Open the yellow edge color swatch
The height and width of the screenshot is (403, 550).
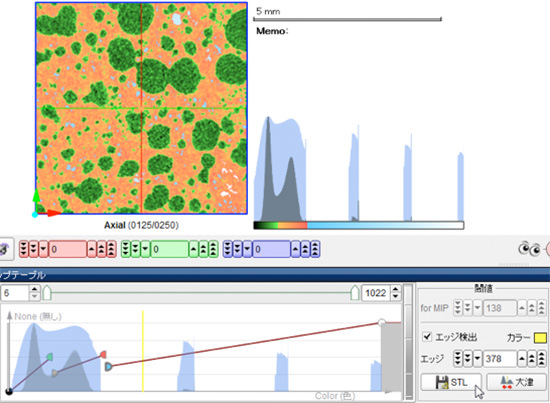[540, 338]
